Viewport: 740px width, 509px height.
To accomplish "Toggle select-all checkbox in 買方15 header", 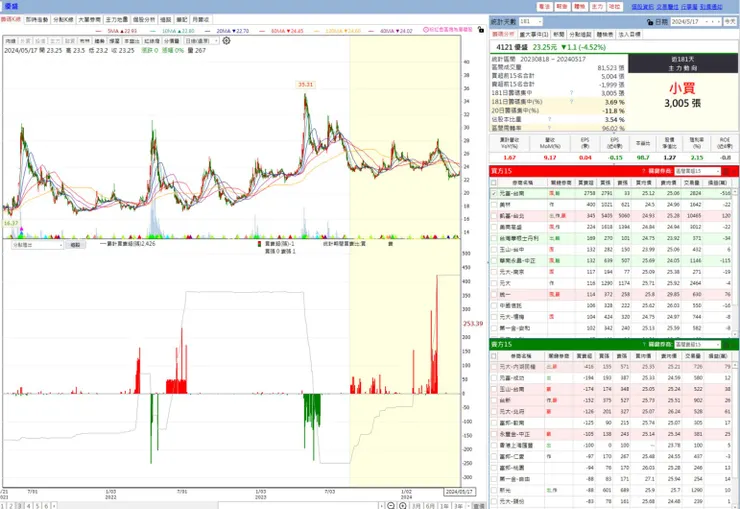I will (494, 183).
